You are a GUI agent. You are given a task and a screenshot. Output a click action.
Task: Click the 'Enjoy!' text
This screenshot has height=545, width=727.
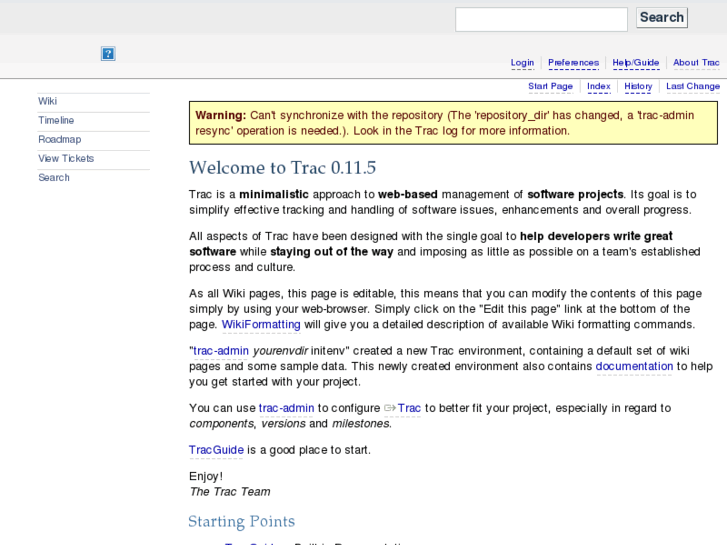pos(206,476)
